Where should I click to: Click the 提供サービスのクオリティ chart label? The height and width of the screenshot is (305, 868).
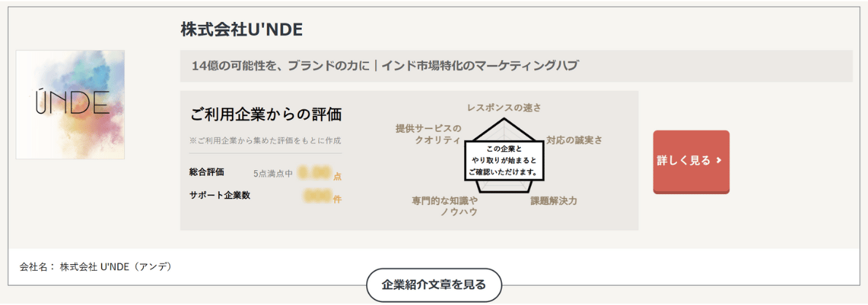[x=428, y=134]
